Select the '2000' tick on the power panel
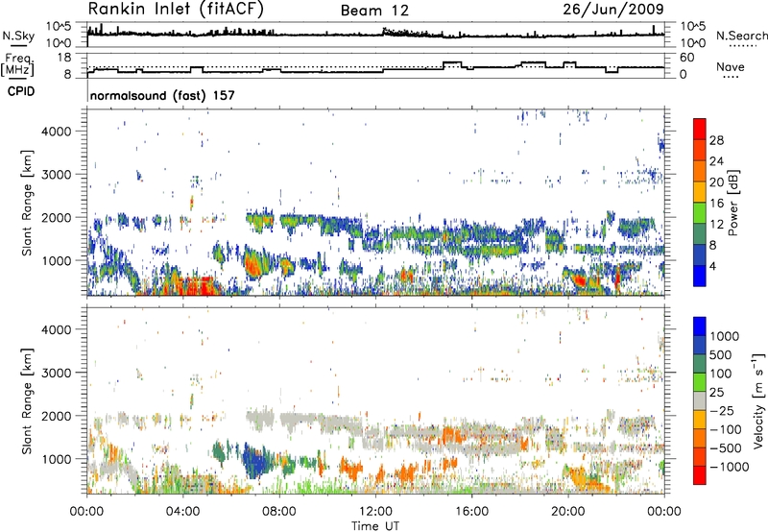Image resolution: width=768 pixels, height=532 pixels. point(57,217)
